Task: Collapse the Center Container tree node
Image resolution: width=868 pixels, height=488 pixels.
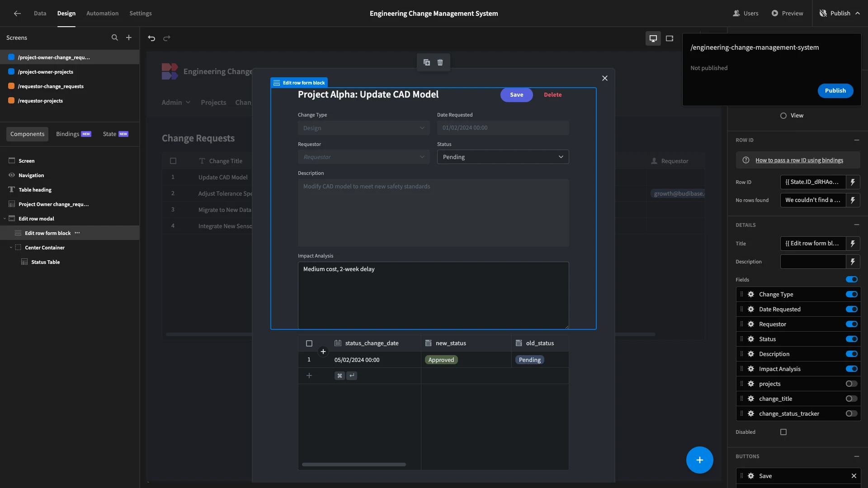Action: point(11,248)
